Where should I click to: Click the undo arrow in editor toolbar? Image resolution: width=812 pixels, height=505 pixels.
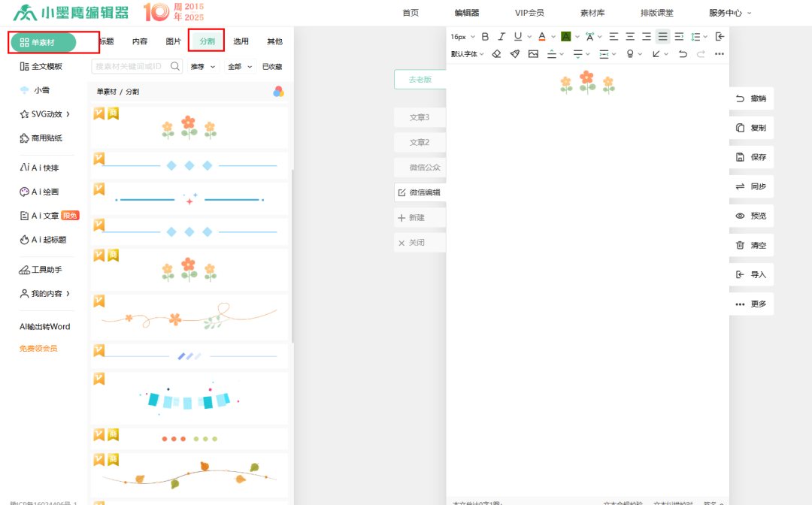coord(683,54)
